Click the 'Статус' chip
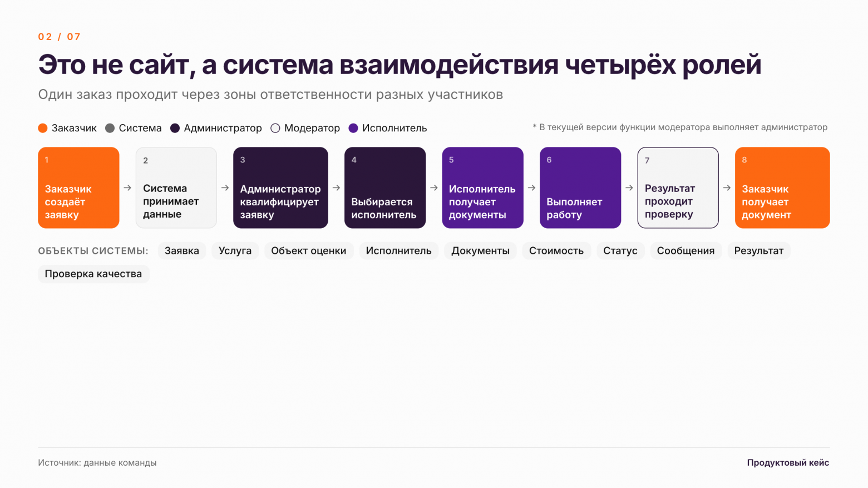Image resolution: width=868 pixels, height=488 pixels. click(x=620, y=251)
